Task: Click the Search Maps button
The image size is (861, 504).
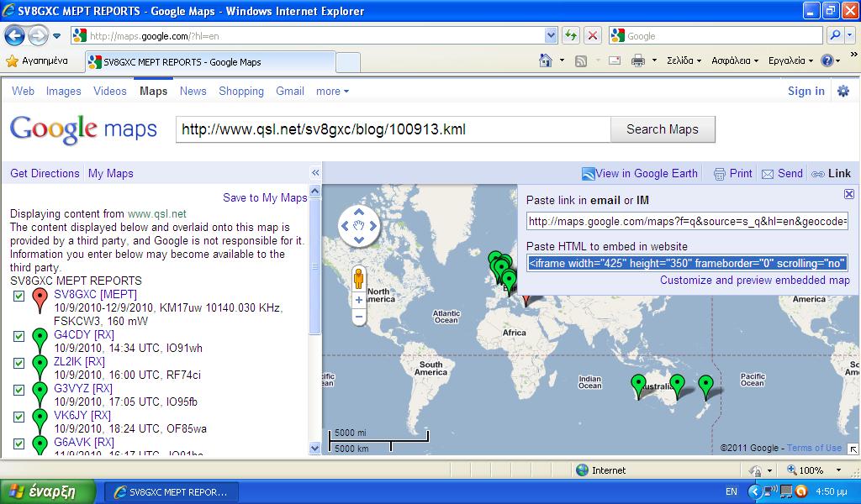Action: [663, 129]
